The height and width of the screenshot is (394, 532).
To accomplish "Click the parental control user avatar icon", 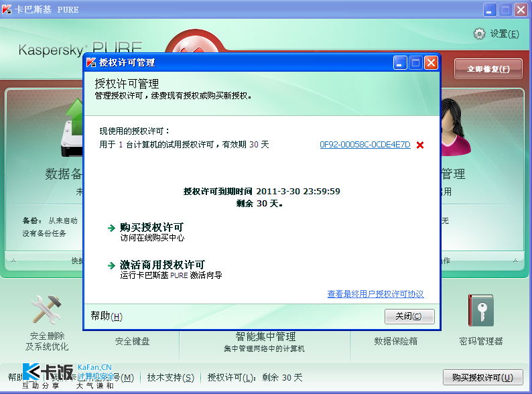I will tap(456, 127).
